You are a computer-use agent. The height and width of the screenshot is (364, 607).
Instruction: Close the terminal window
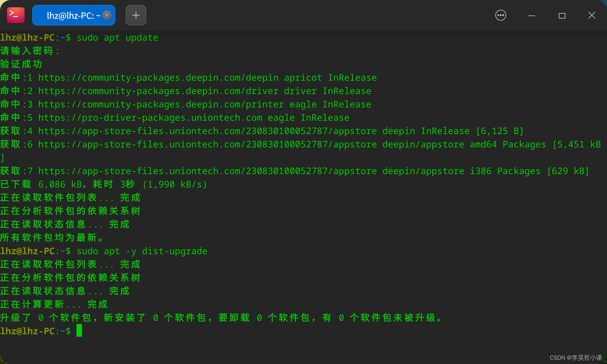[592, 15]
